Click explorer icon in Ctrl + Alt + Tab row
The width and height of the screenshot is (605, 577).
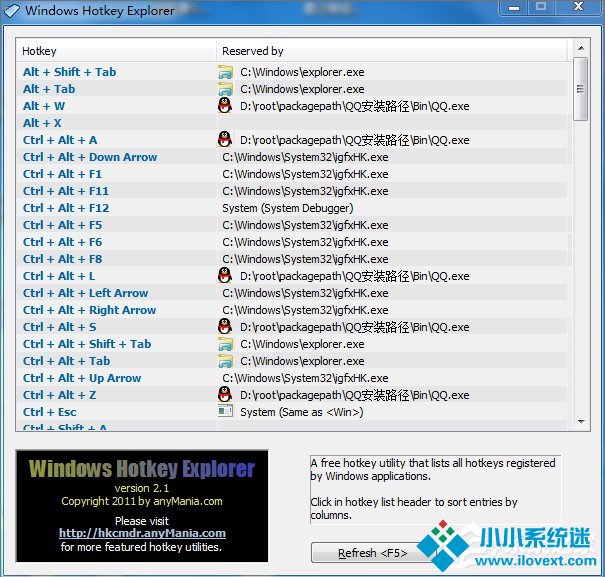(x=225, y=361)
